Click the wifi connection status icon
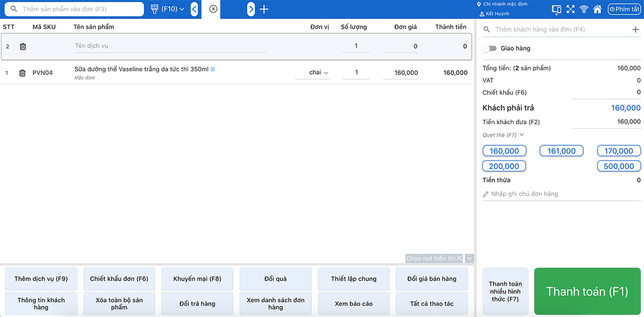644x317 pixels. pyautogui.click(x=584, y=9)
